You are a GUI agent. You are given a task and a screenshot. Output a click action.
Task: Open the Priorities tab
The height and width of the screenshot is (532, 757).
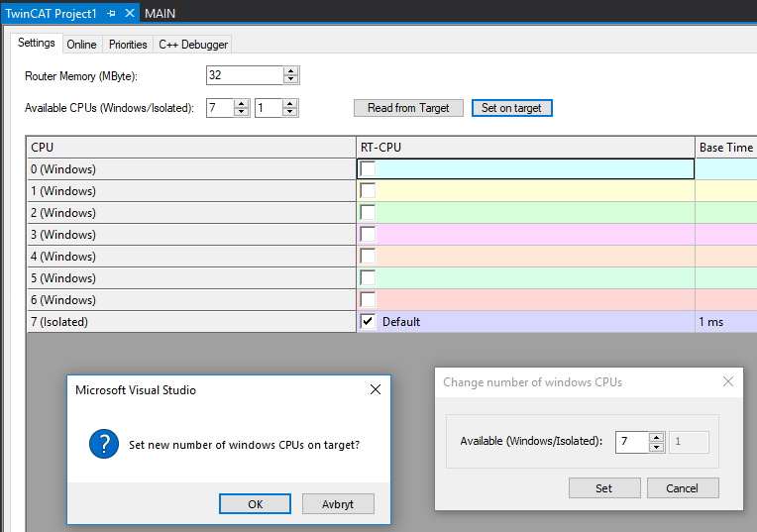[x=128, y=45]
